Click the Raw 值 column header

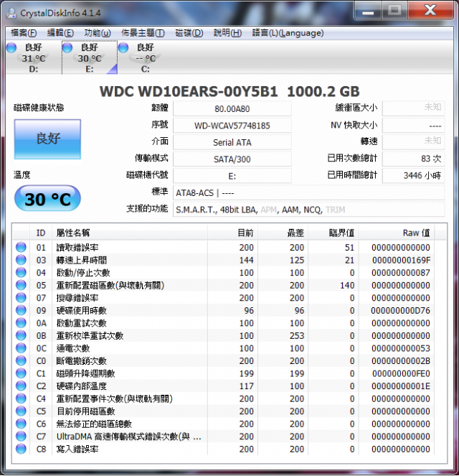[x=397, y=233]
